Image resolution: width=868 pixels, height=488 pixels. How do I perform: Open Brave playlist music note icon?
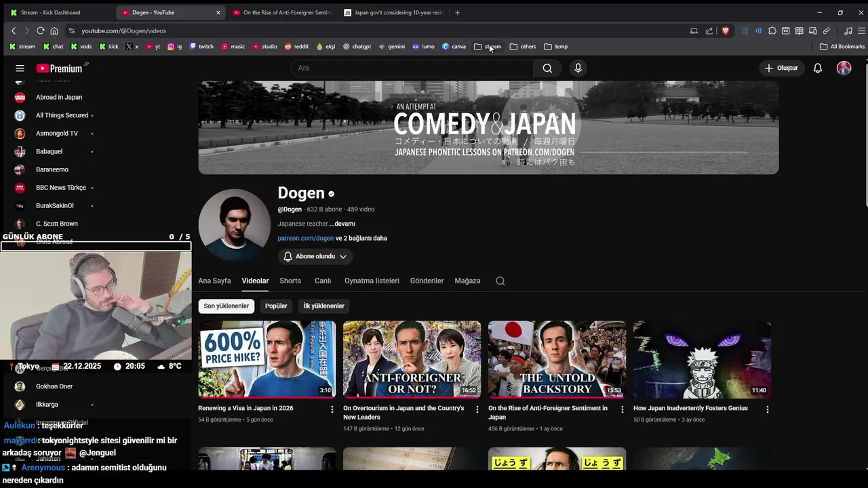coord(848,30)
